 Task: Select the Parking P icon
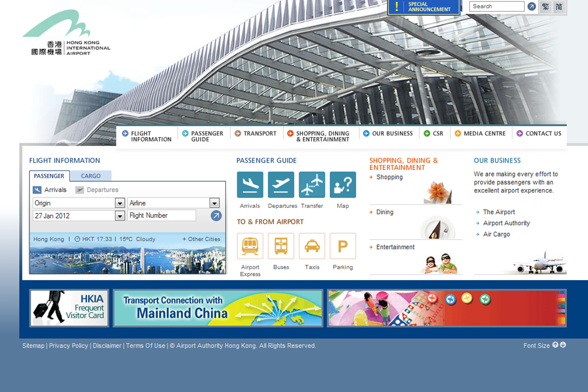[343, 246]
